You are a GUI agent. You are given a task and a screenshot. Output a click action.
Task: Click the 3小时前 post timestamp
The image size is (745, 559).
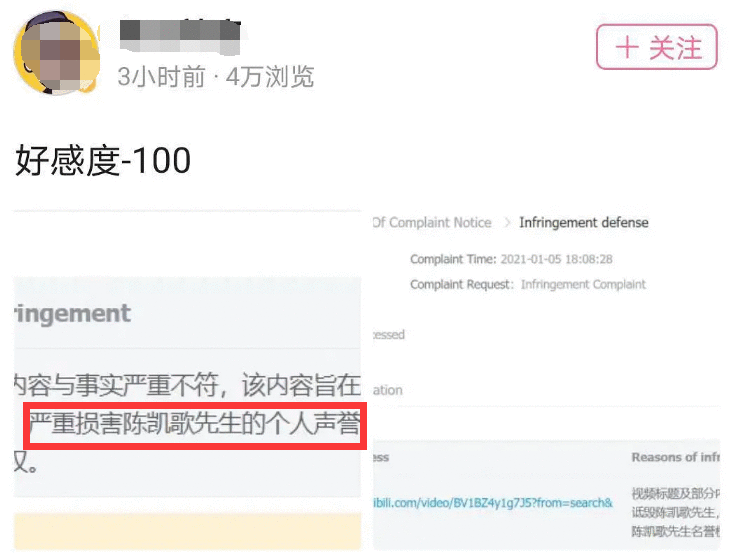click(x=161, y=76)
